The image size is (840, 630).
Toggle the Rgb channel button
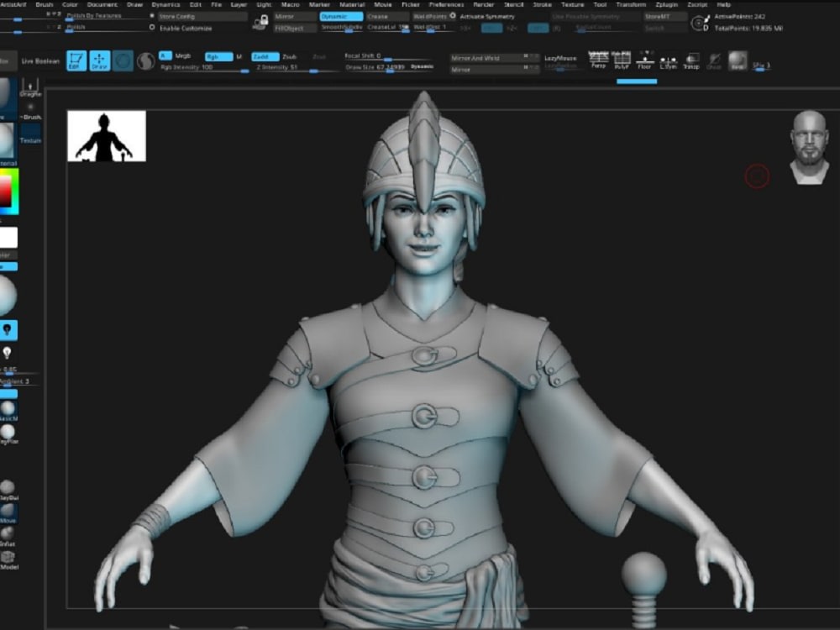(x=218, y=56)
